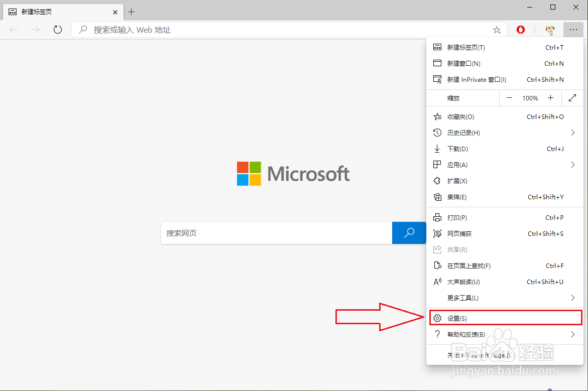The image size is (588, 391).
Task: Open 历史记录(H) menu entry
Action: pyautogui.click(x=505, y=133)
